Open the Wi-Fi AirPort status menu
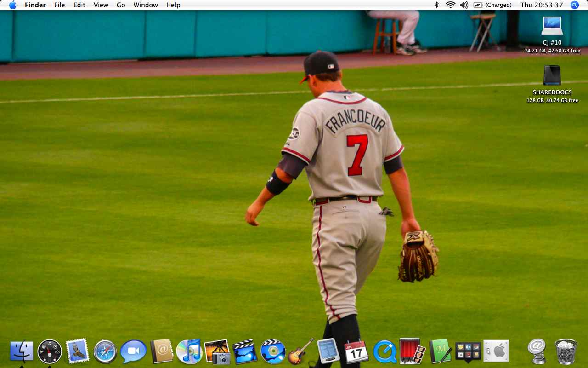 click(450, 5)
